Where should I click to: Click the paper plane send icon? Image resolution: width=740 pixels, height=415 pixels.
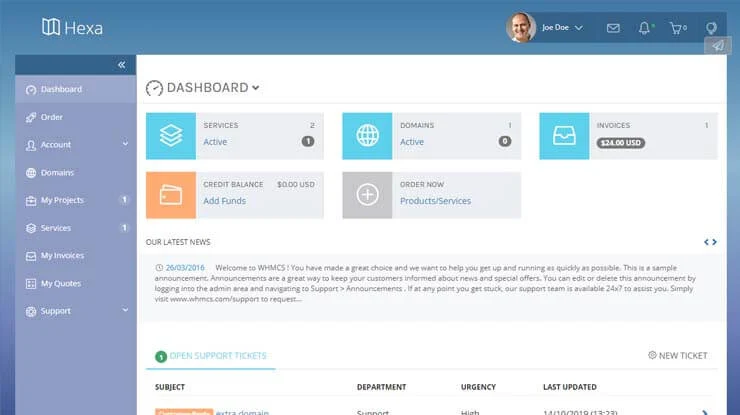point(718,46)
